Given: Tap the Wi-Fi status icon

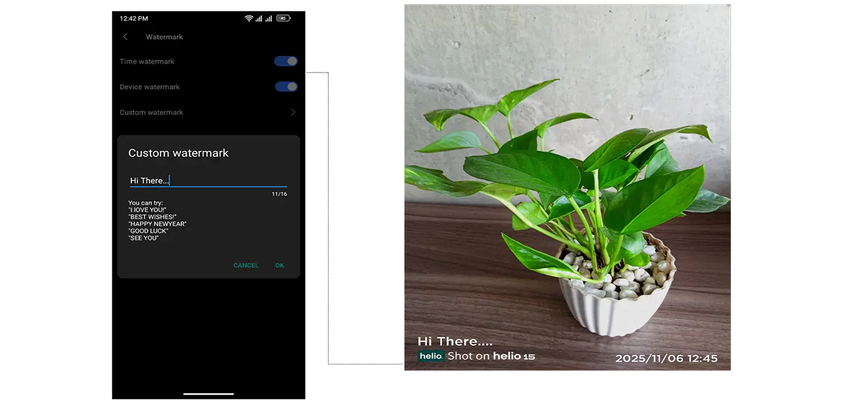Looking at the screenshot, I should 249,18.
